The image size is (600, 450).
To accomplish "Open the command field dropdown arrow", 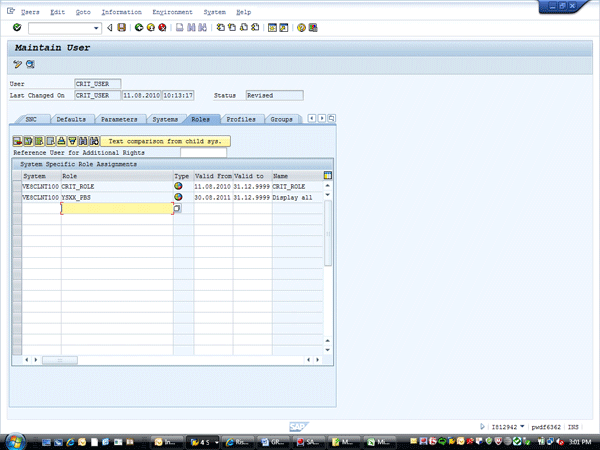I will click(x=97, y=27).
